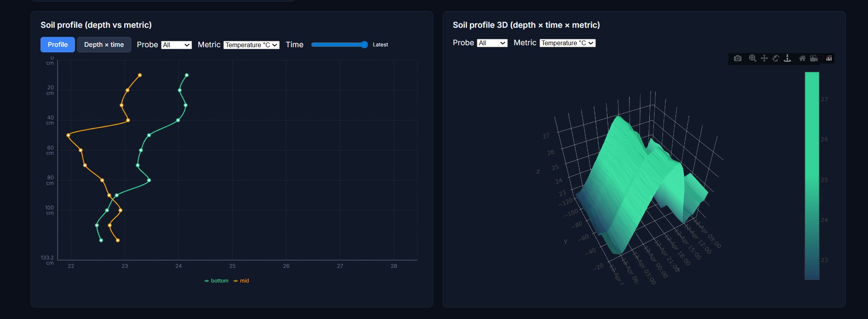Image resolution: width=868 pixels, height=319 pixels.
Task: Click the '40 cm' depth axis label
Action: (x=50, y=120)
